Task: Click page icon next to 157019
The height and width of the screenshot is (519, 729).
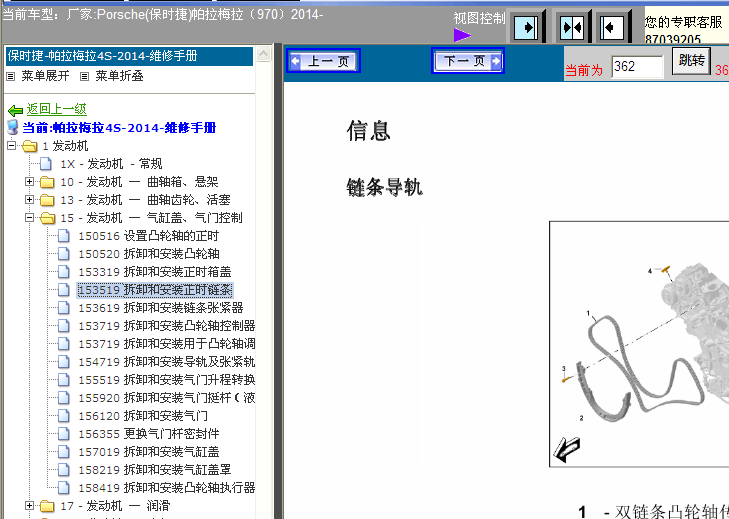Action: [x=64, y=452]
